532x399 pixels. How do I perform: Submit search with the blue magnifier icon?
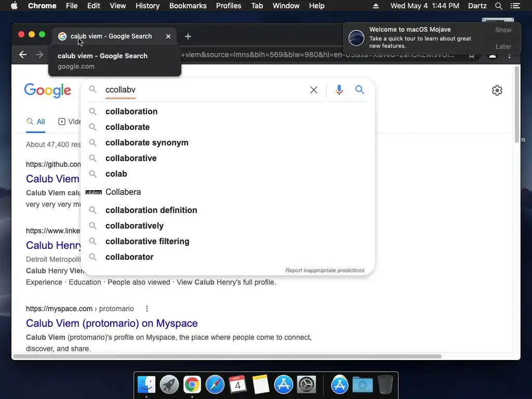click(360, 89)
